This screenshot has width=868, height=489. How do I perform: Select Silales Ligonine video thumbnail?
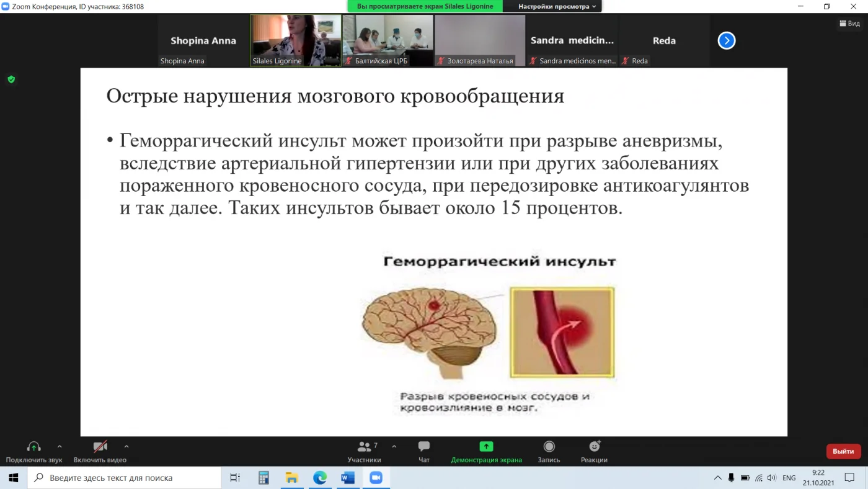pos(295,40)
